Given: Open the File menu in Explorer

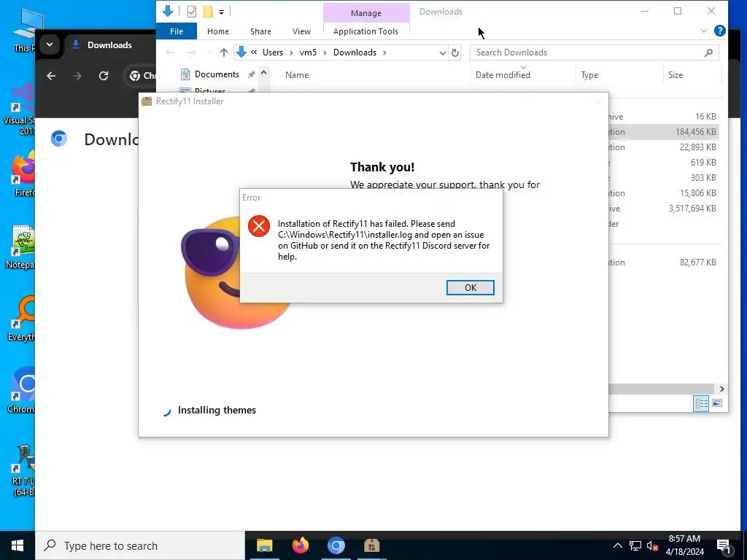Looking at the screenshot, I should coord(177,31).
